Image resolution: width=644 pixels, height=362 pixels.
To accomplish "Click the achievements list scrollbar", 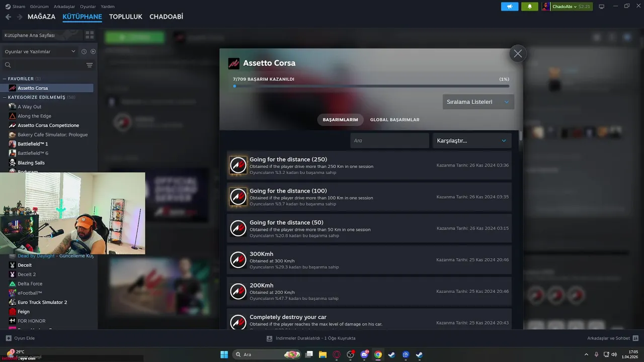I will pos(521,136).
